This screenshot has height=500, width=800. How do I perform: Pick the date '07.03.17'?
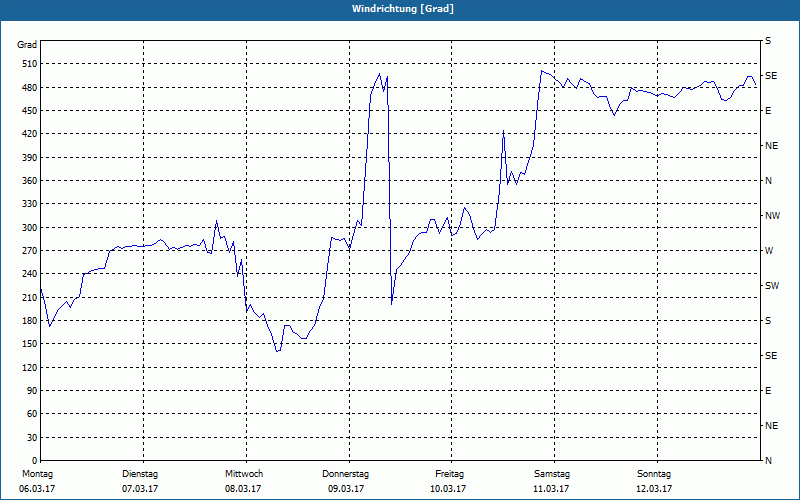point(140,489)
